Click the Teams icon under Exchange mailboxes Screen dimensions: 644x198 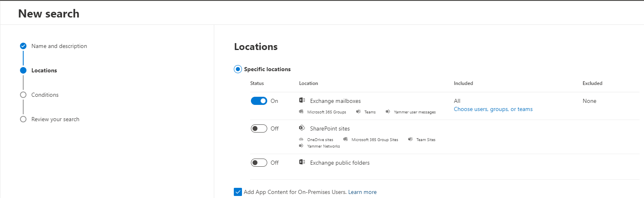tap(358, 111)
